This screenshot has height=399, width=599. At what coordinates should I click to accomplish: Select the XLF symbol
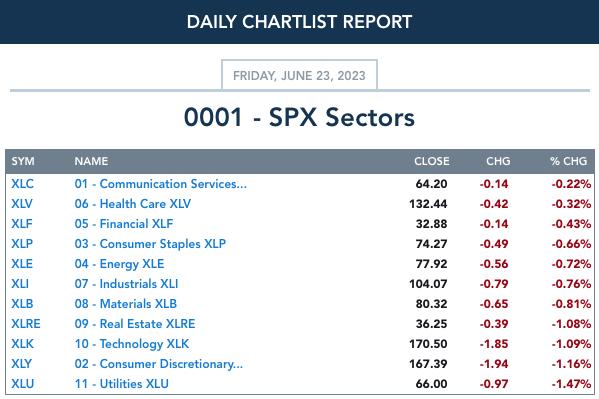(x=22, y=224)
